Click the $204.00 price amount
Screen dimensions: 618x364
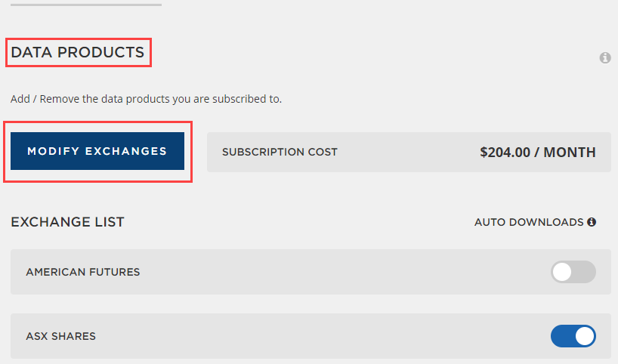(505, 153)
